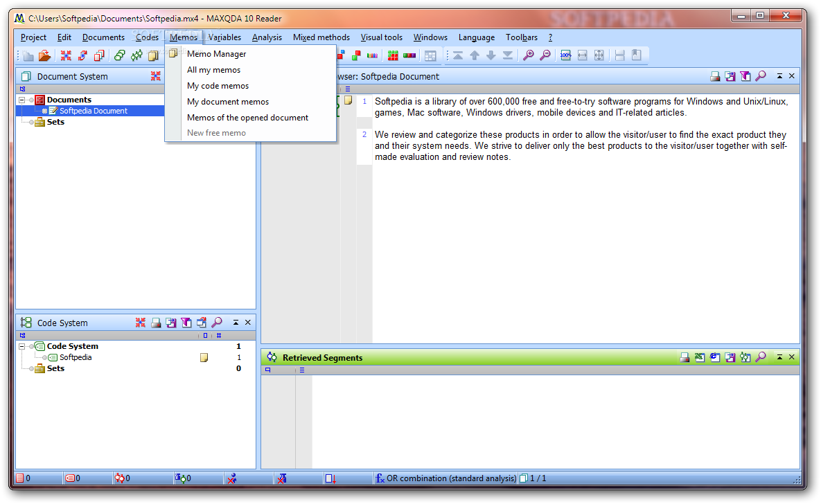Open the Visual tools menu
821x504 pixels.
[382, 37]
